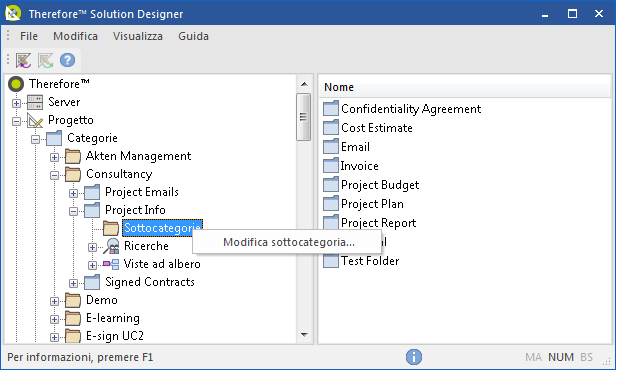The height and width of the screenshot is (371, 617).
Task: Expand the Demo node
Action: point(54,301)
